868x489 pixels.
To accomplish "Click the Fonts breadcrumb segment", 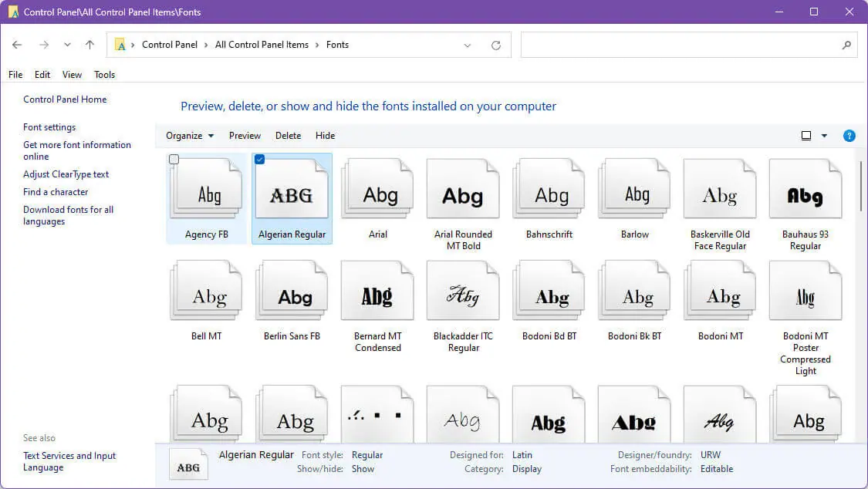I will coord(338,45).
